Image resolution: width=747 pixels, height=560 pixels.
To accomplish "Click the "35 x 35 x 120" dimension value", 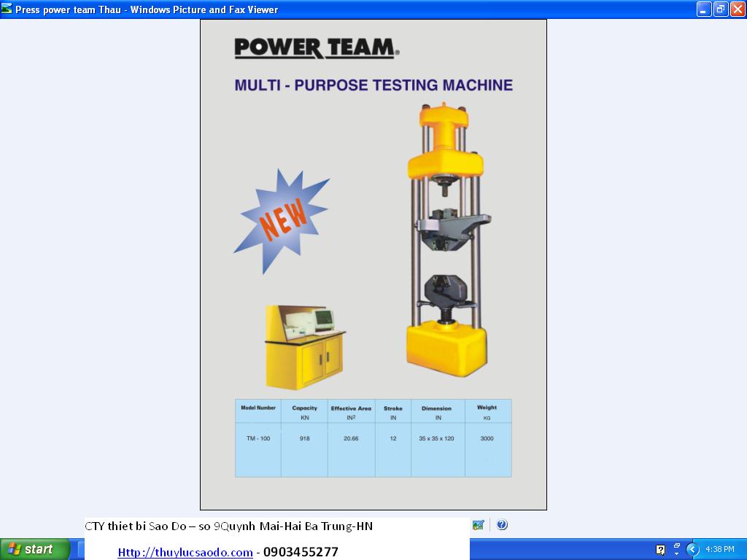I will (x=436, y=438).
